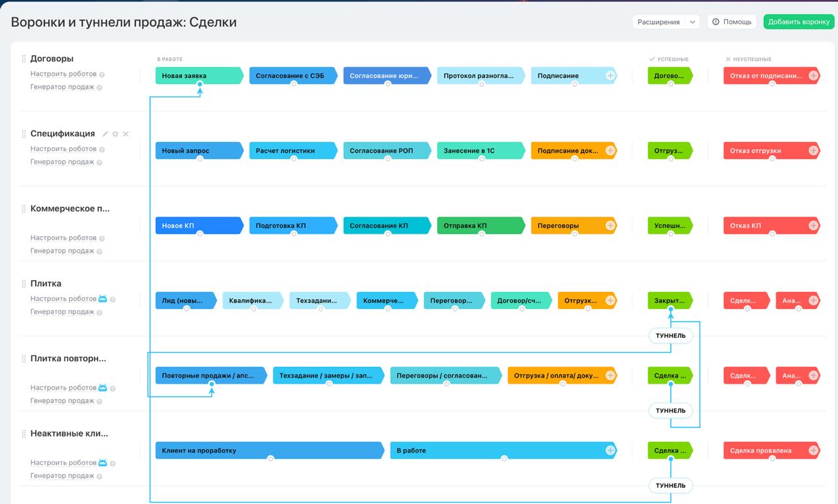Screen dimensions: 838x504
Task: Click the plus icon on Отказ отгрузки stage
Action: point(813,151)
